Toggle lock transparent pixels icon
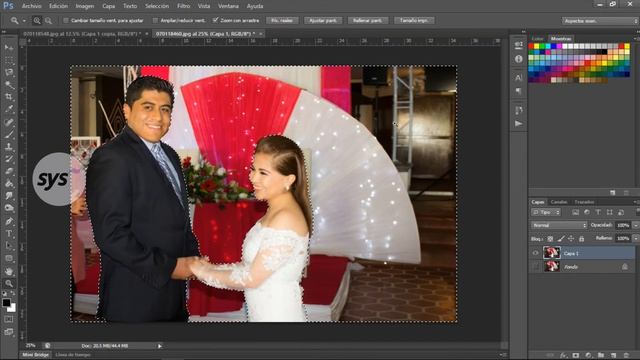This screenshot has height=360, width=640. pos(550,238)
